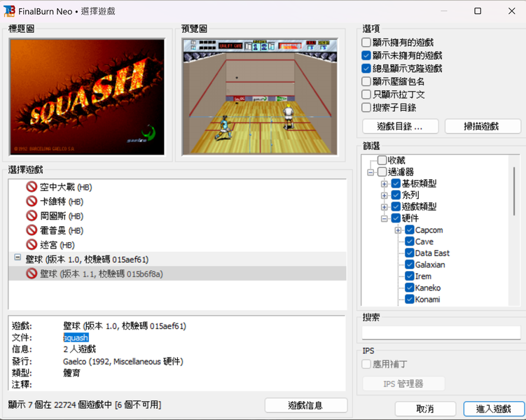Click the highlighted squash file name text

[x=76, y=337]
